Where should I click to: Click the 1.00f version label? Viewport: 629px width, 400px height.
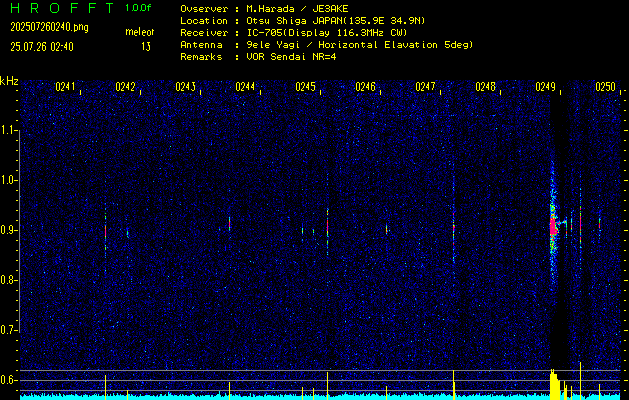[x=139, y=8]
